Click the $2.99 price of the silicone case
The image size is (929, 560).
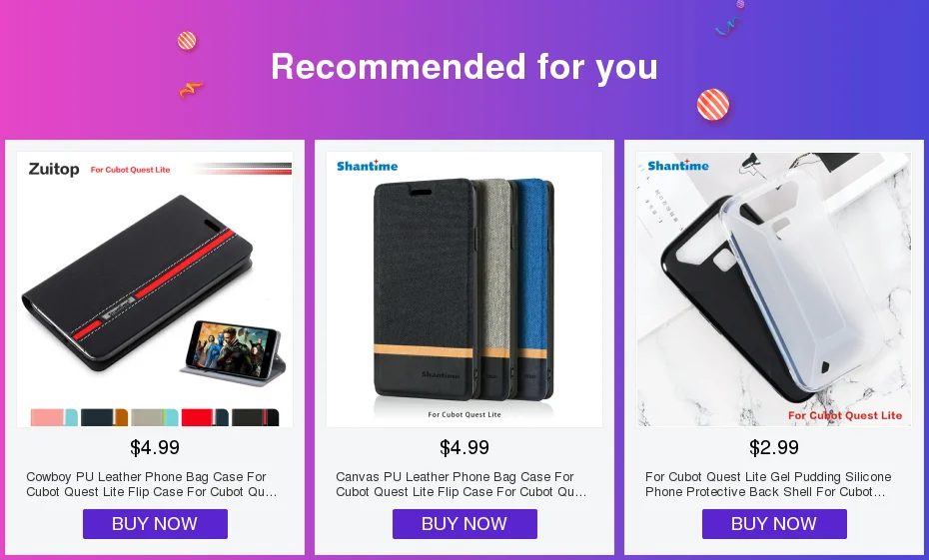click(774, 447)
